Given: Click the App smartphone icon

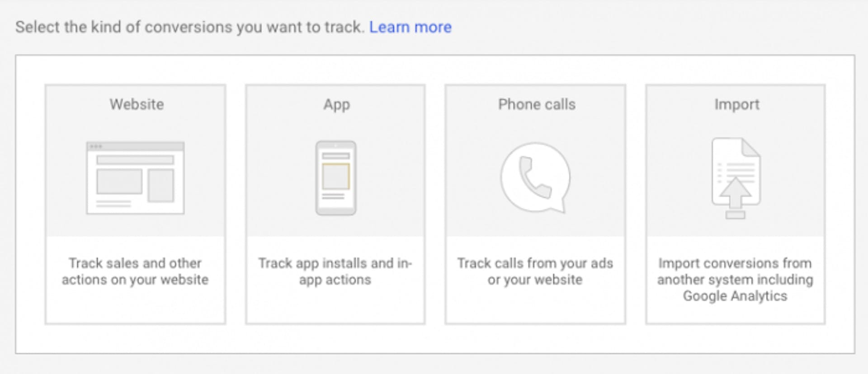Looking at the screenshot, I should point(336,178).
